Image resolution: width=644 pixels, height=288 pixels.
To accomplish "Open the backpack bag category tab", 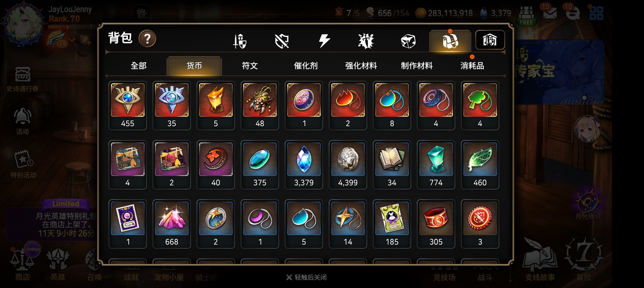I will point(450,41).
